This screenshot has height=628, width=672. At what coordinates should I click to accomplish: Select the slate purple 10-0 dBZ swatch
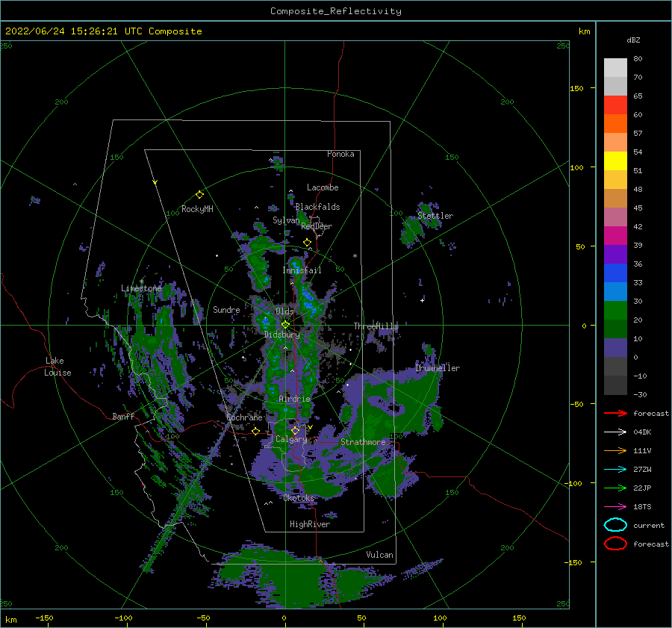[x=615, y=348]
